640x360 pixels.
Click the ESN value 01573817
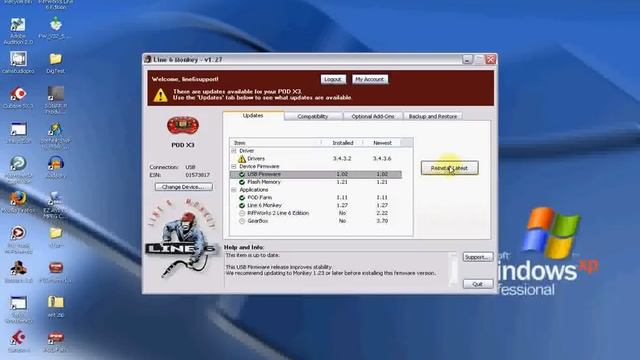pyautogui.click(x=198, y=175)
